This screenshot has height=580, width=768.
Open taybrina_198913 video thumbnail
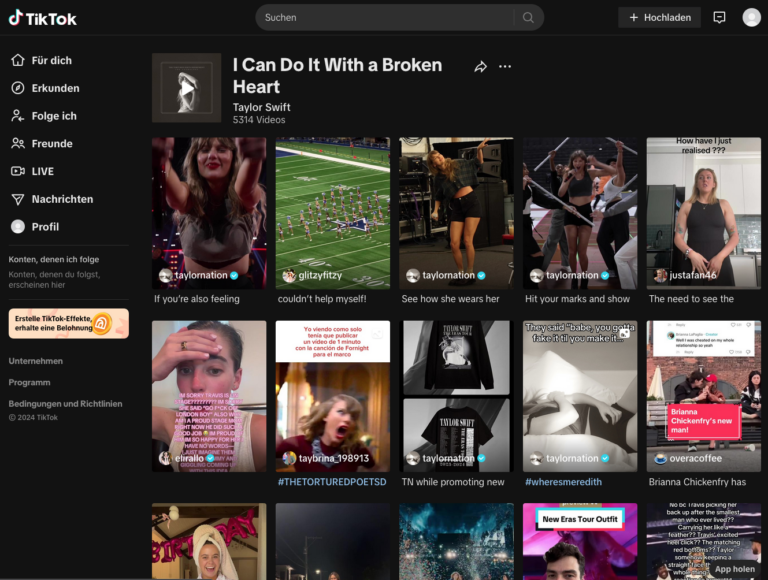333,396
